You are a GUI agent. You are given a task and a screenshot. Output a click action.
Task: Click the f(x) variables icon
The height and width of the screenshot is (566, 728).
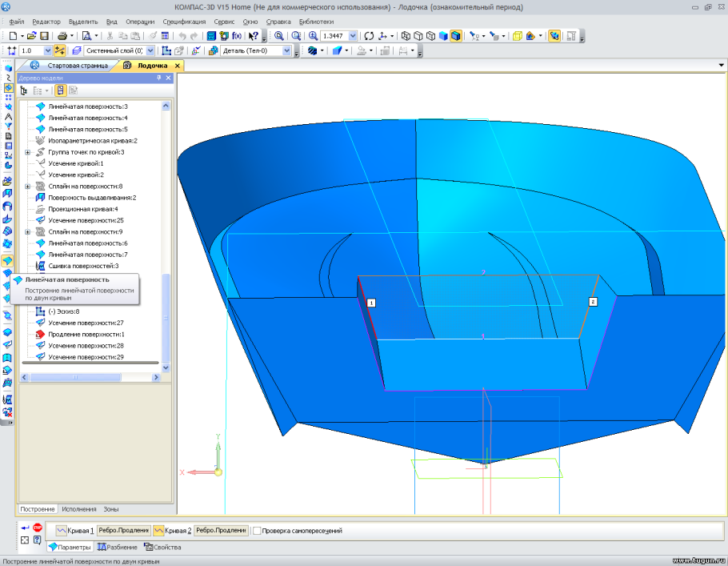236,36
